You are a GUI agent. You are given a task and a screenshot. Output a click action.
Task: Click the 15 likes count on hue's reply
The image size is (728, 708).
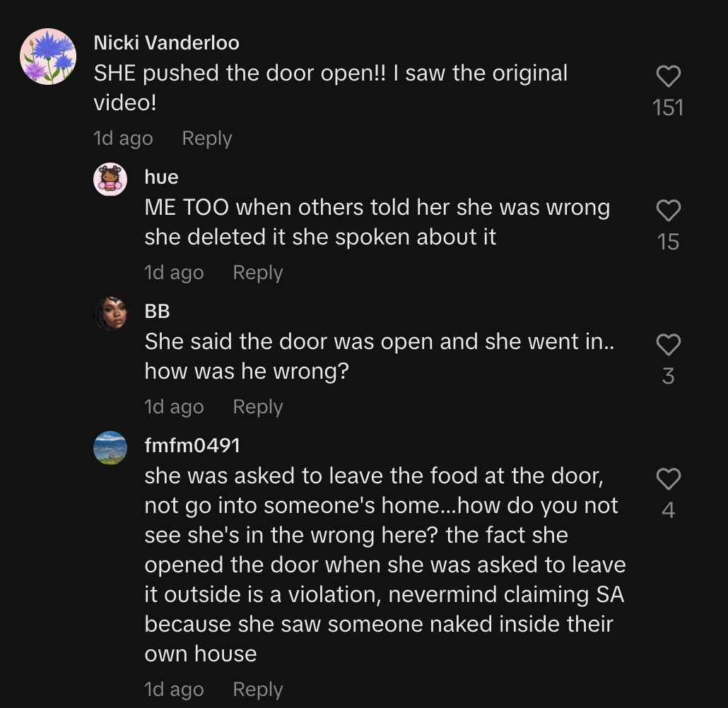pos(668,242)
